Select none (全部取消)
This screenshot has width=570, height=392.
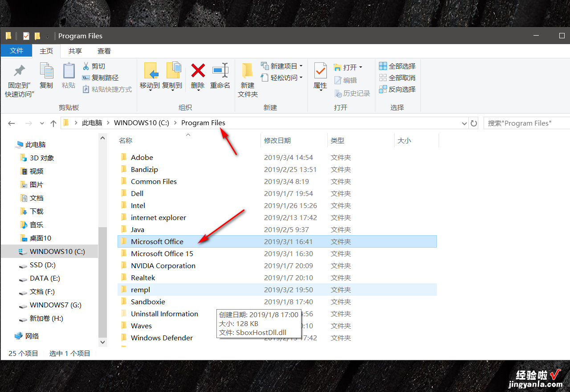(x=397, y=78)
